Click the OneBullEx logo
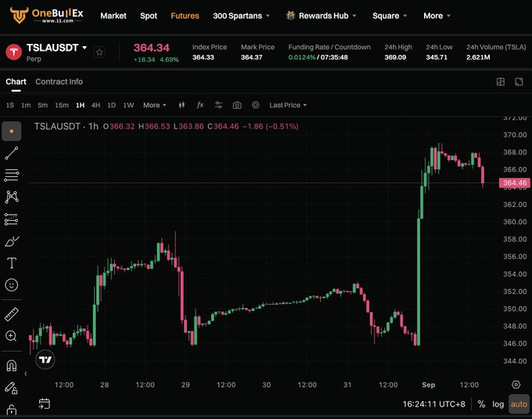 (x=46, y=15)
